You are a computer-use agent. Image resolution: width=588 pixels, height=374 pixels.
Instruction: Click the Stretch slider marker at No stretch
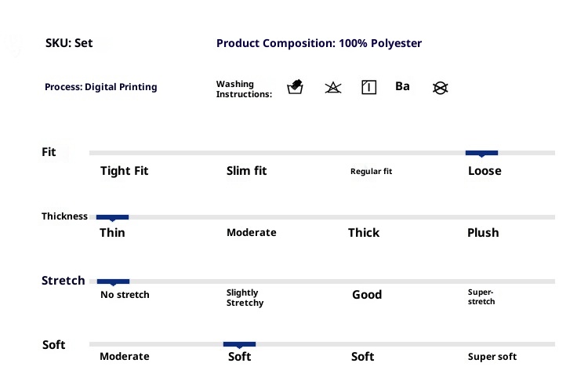113,281
